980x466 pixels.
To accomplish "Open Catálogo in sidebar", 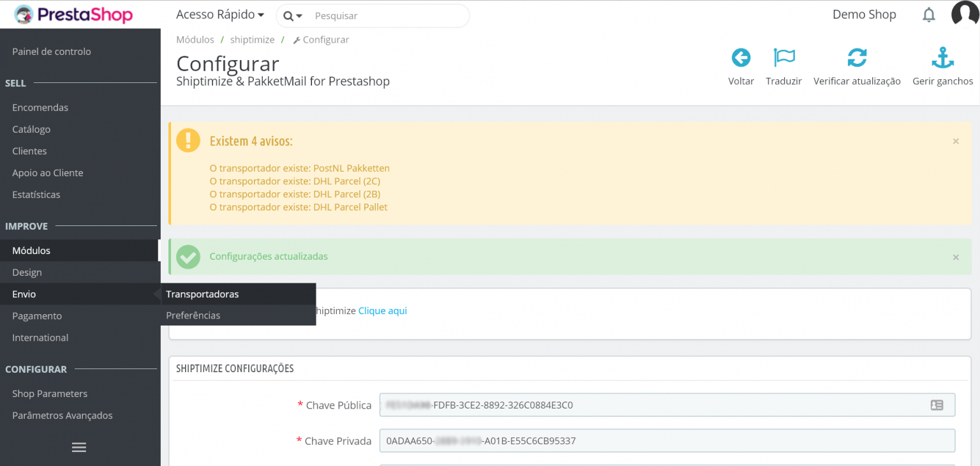I will 31,130.
